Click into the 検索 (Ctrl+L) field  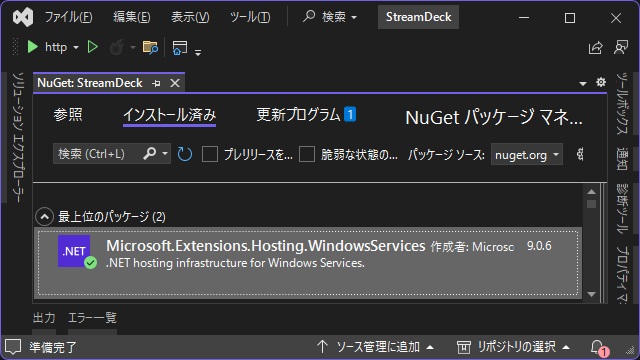point(98,154)
